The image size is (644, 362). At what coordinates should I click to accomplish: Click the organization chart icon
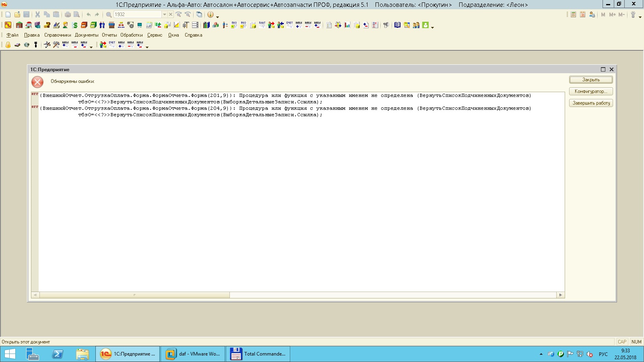[x=121, y=25]
